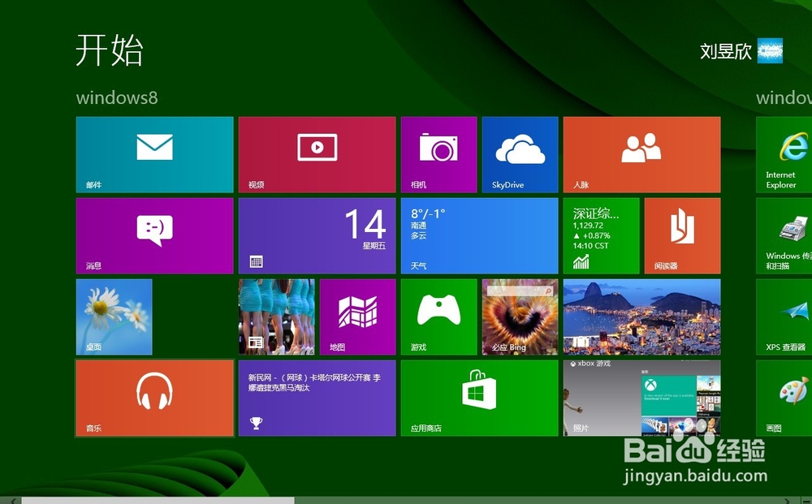Open the Music (音乐) tile

(154, 398)
